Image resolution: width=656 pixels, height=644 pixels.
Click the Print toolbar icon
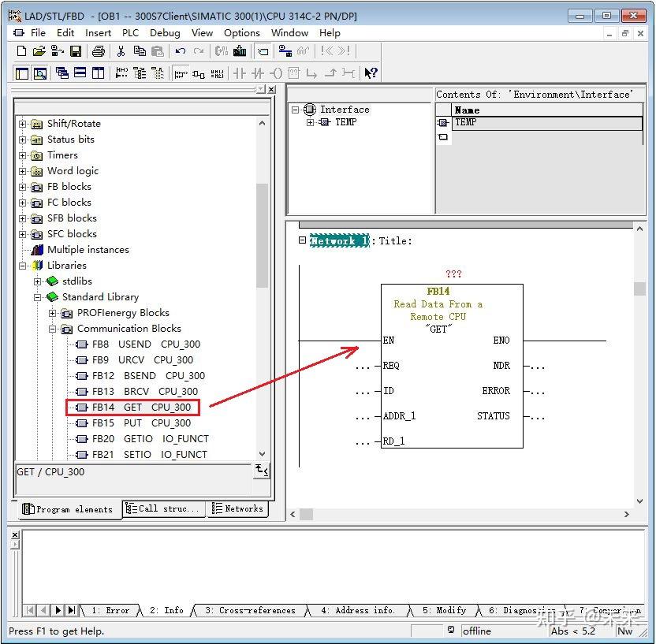(x=98, y=51)
